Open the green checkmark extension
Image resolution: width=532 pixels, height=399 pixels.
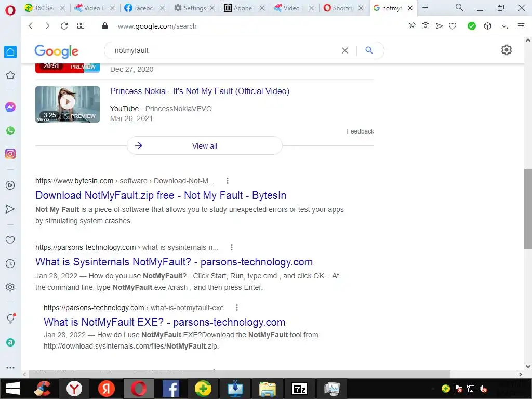click(x=472, y=26)
